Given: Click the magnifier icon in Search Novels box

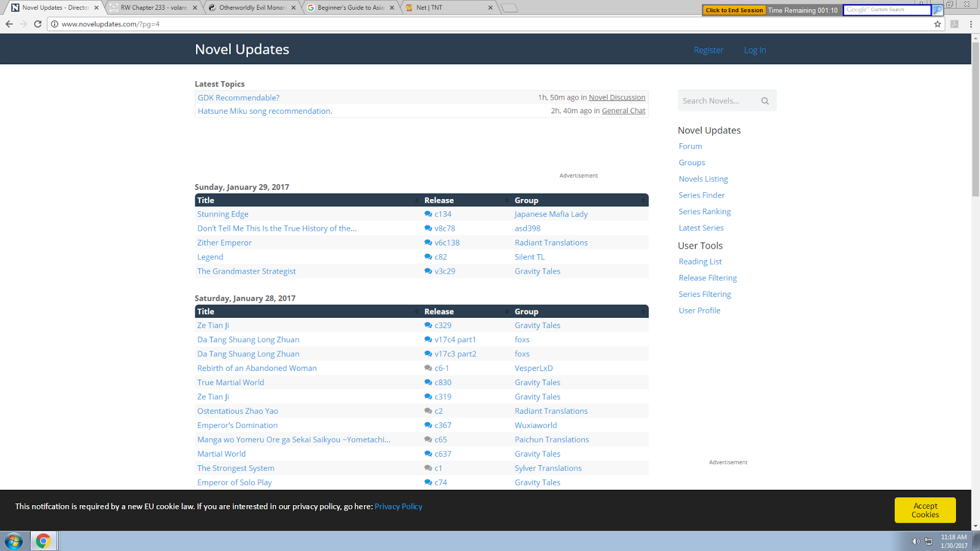Looking at the screenshot, I should pos(765,100).
